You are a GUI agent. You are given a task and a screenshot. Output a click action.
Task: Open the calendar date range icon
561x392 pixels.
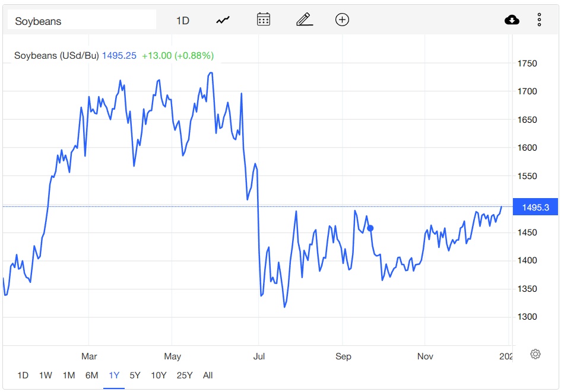pyautogui.click(x=264, y=20)
